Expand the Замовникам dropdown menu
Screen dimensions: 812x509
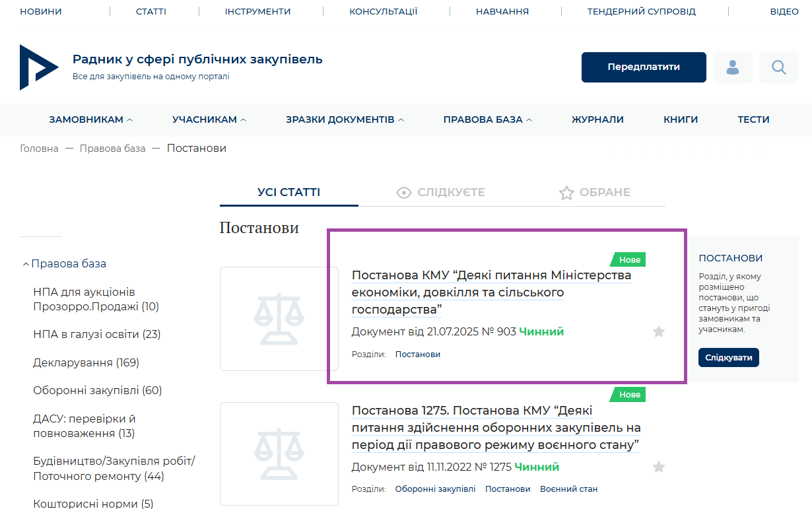90,119
